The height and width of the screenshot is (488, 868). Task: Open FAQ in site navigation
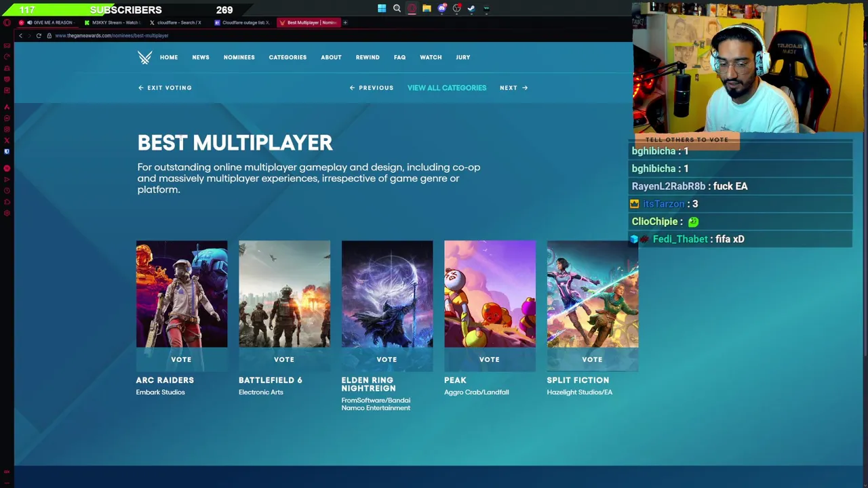coord(399,58)
